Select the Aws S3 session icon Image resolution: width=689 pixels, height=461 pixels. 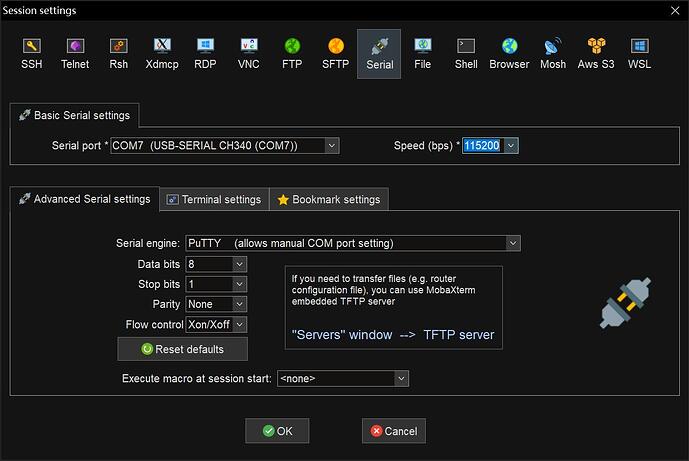(x=597, y=54)
